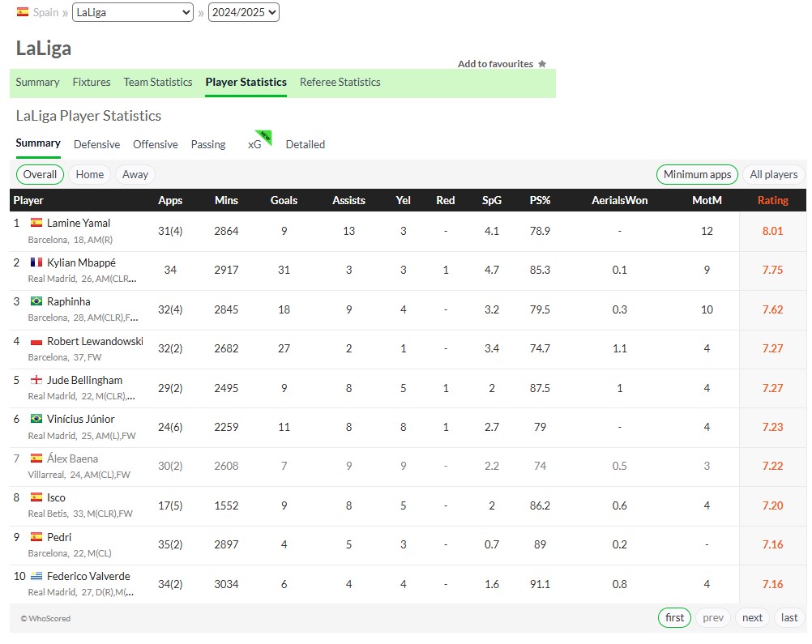
Task: Go to the next page of players
Action: click(x=752, y=617)
